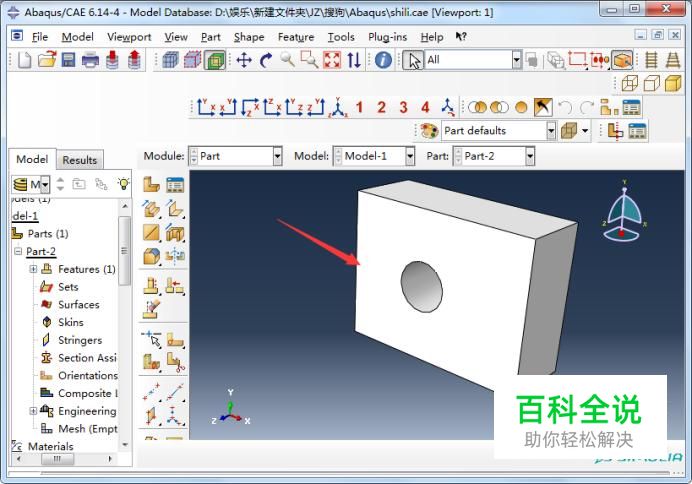Image resolution: width=692 pixels, height=484 pixels.
Task: Expand the Engineering Features node
Action: pyautogui.click(x=33, y=411)
